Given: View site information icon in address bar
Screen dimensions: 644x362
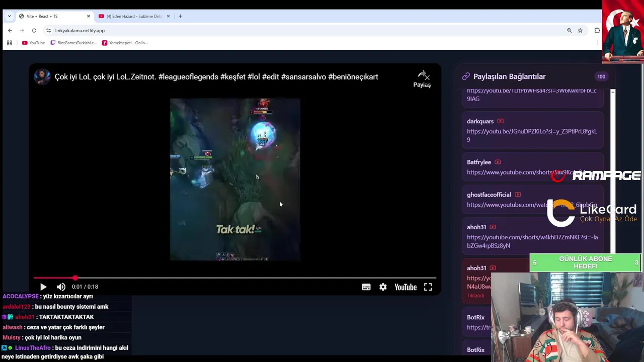Looking at the screenshot, I should coord(48,30).
